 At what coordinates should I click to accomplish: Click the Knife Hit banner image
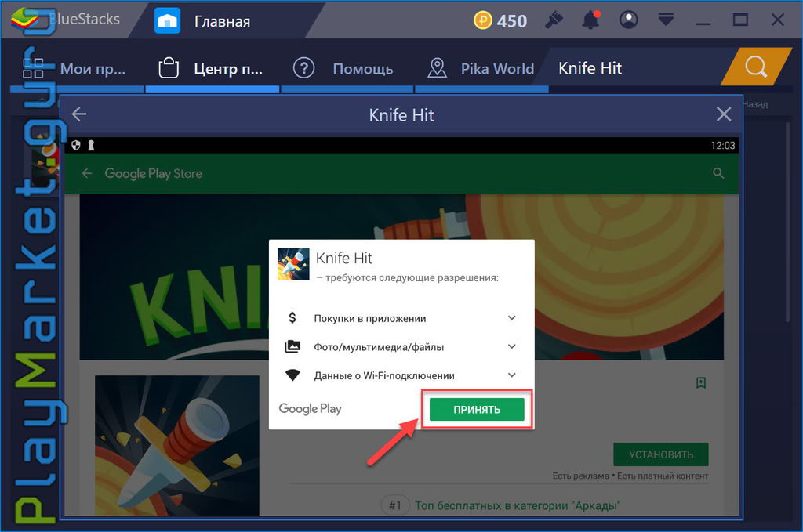pos(401,277)
